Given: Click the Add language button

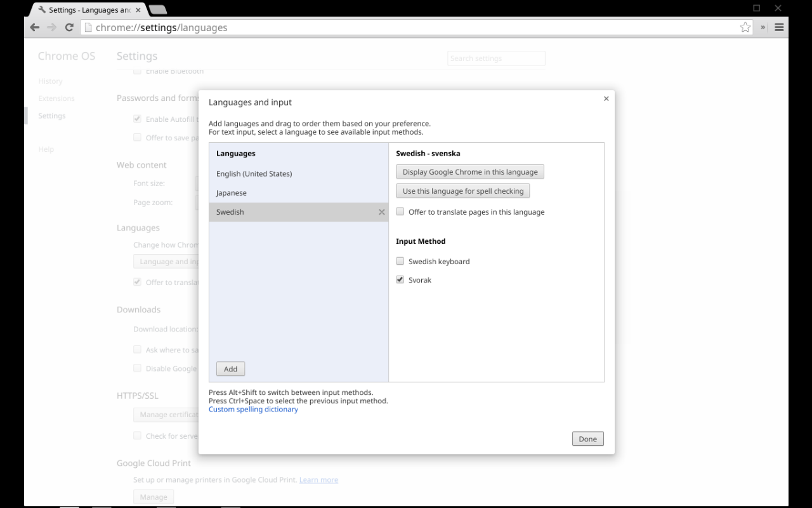Looking at the screenshot, I should tap(230, 369).
